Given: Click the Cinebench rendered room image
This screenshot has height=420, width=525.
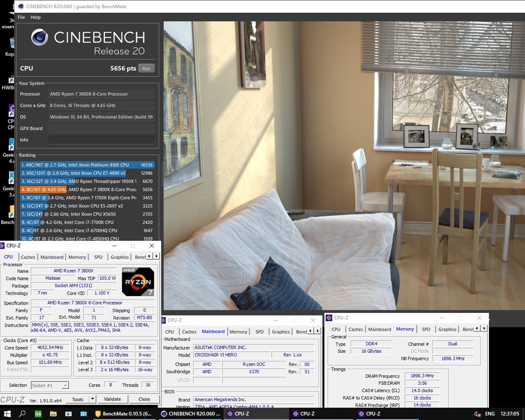Looking at the screenshot, I should coord(344,166).
